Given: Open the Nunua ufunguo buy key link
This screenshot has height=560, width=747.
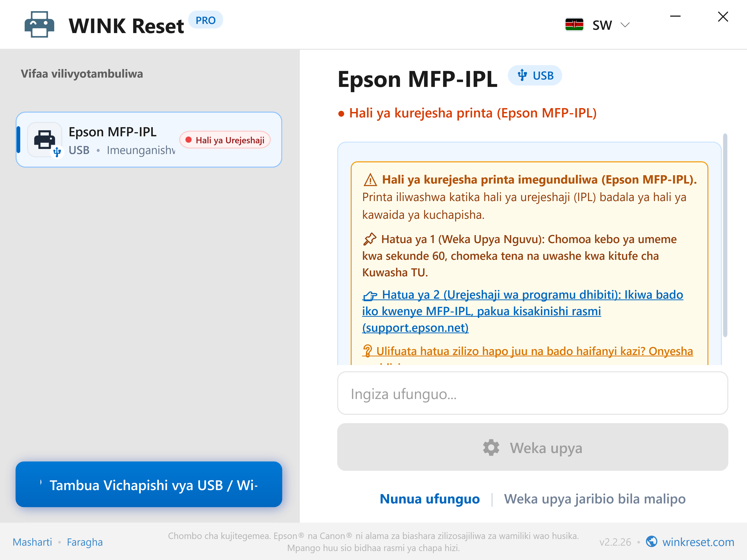Looking at the screenshot, I should (430, 499).
